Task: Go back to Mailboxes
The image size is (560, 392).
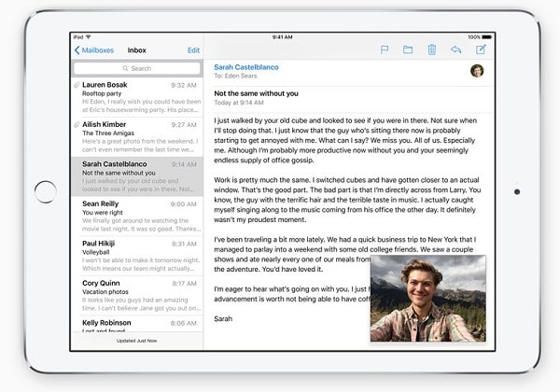Action: tap(94, 50)
